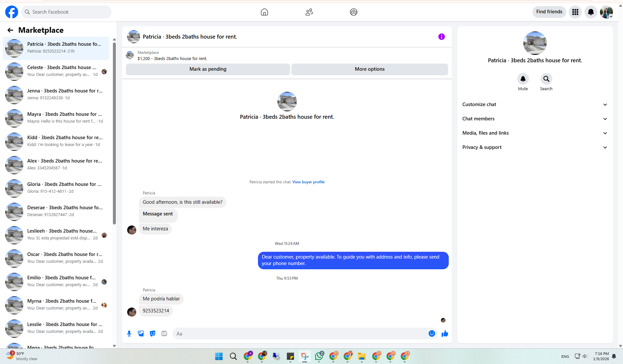
Task: Search within the conversation
Action: (x=546, y=79)
